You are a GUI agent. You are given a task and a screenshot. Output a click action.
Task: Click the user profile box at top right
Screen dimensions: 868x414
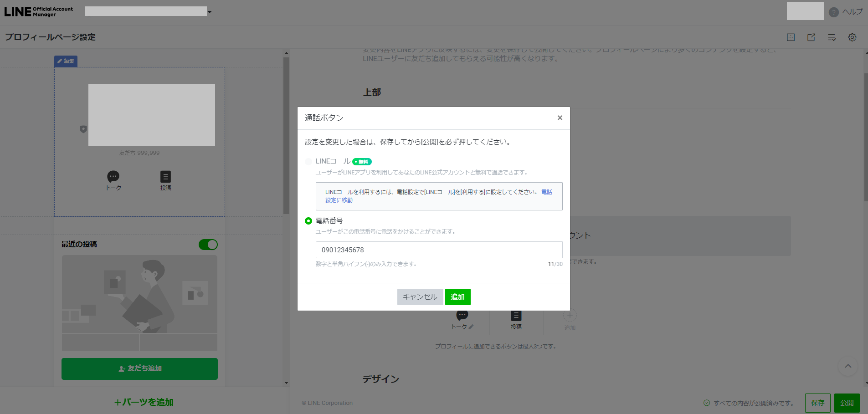pos(805,11)
